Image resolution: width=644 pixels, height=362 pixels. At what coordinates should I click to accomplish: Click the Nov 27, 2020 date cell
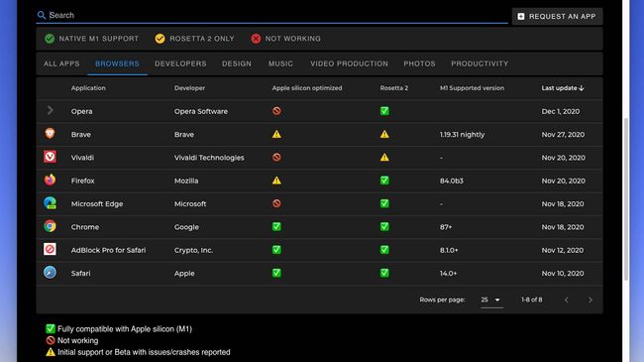coord(563,135)
